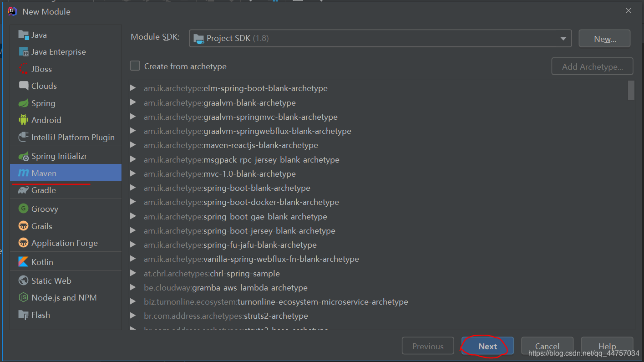This screenshot has height=362, width=644.
Task: Select graalvm-springwebflux-blank-archetype row
Action: pyautogui.click(x=378, y=131)
